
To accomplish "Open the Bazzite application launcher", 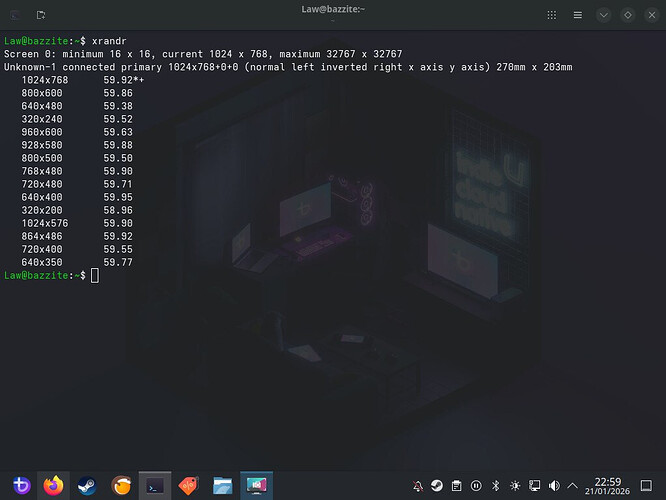I will point(20,485).
